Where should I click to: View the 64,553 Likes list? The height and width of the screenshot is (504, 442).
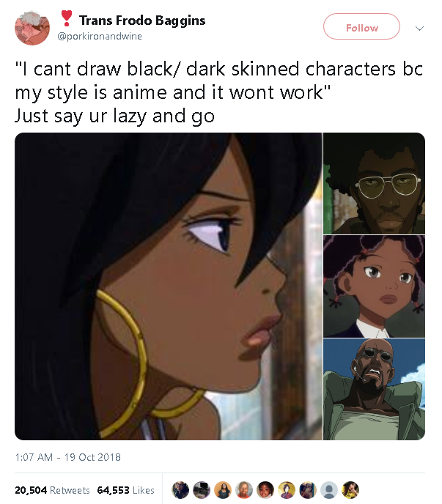[126, 490]
